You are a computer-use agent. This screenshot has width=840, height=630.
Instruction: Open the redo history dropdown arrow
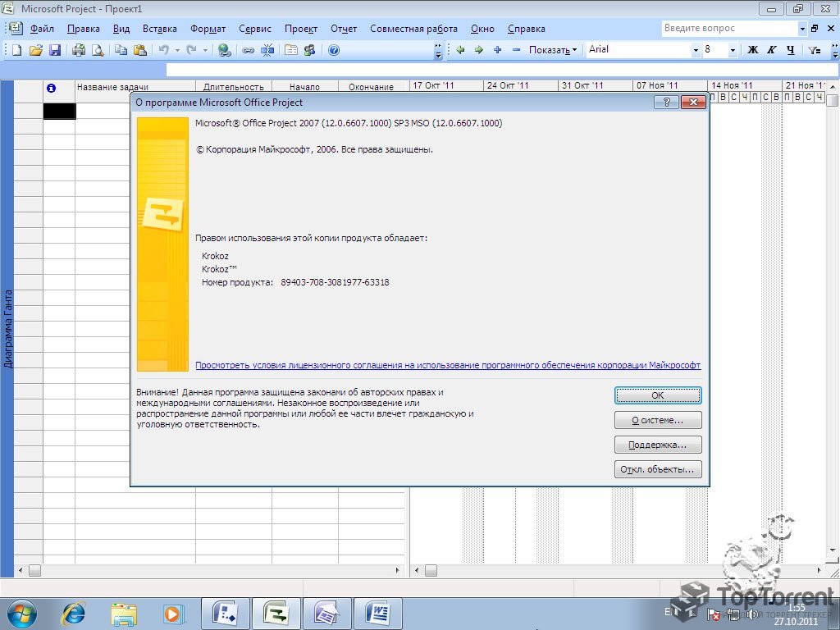pos(204,50)
